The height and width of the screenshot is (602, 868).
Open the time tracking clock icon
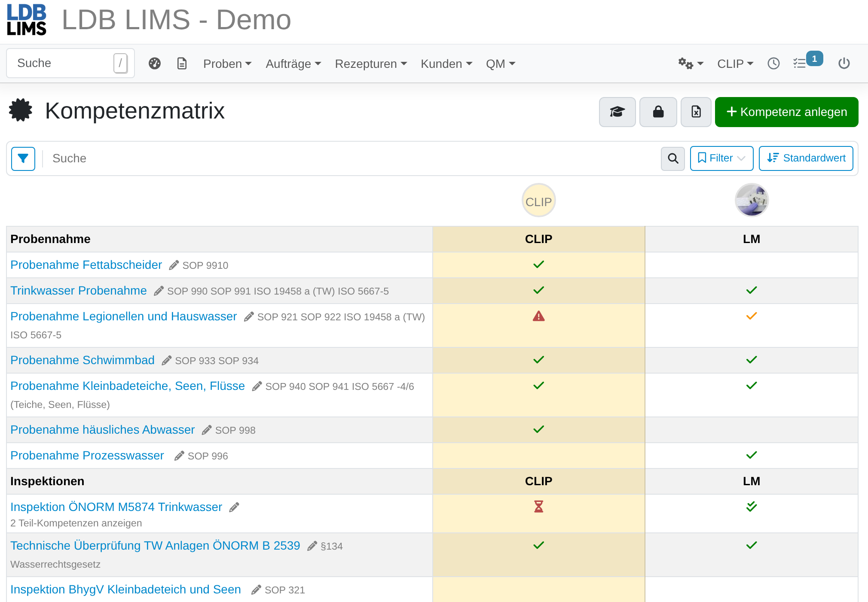pyautogui.click(x=773, y=64)
